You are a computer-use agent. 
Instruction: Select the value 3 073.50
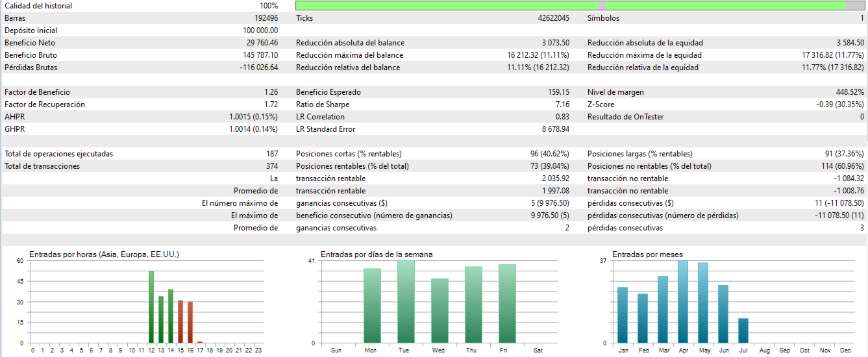(556, 43)
